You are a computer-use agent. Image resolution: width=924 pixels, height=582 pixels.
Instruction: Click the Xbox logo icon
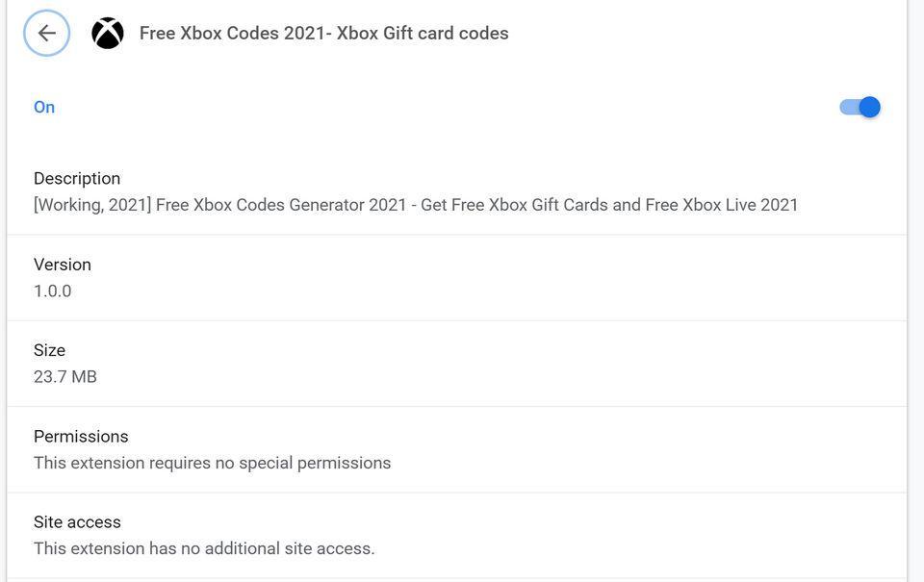108,34
